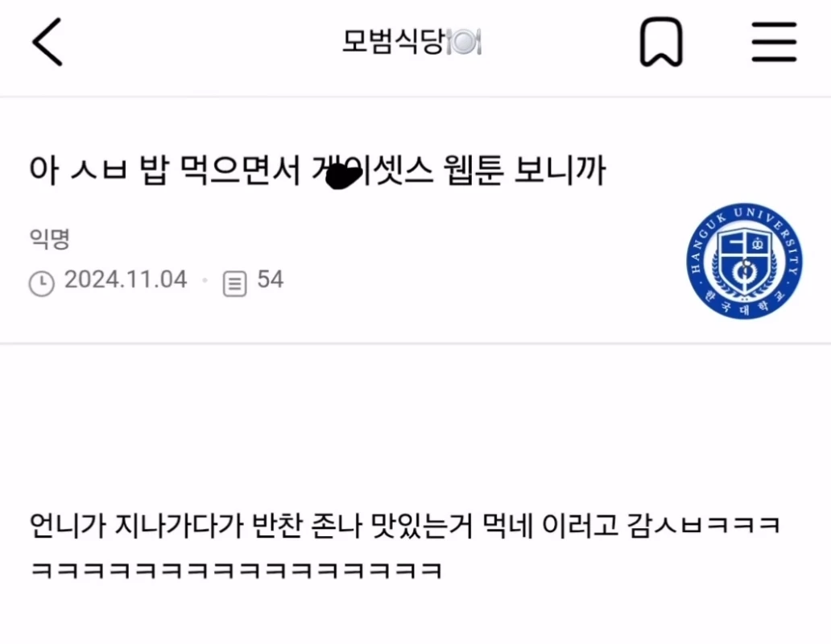Tap the 한국대학교 text on the emblem
Image resolution: width=831 pixels, height=644 pixels.
(x=745, y=305)
